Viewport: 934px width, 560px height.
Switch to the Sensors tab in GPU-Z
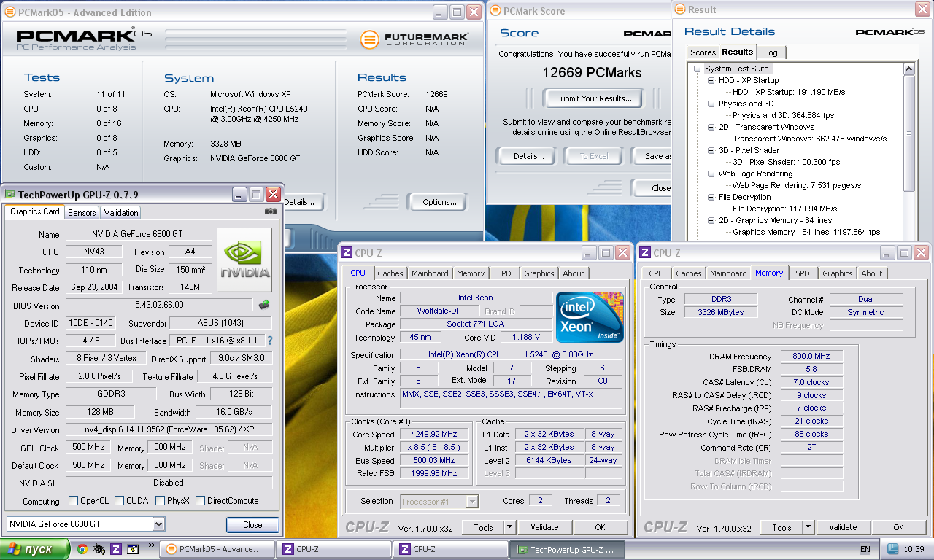point(82,213)
